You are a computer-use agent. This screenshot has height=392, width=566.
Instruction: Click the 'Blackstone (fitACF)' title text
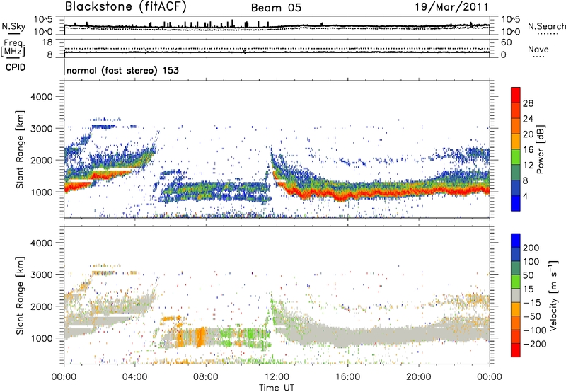click(x=125, y=7)
